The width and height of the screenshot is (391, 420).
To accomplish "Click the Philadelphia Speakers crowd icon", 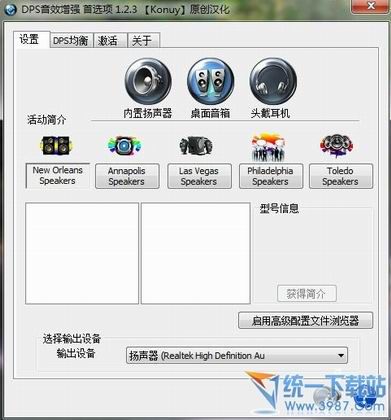I will coord(269,147).
